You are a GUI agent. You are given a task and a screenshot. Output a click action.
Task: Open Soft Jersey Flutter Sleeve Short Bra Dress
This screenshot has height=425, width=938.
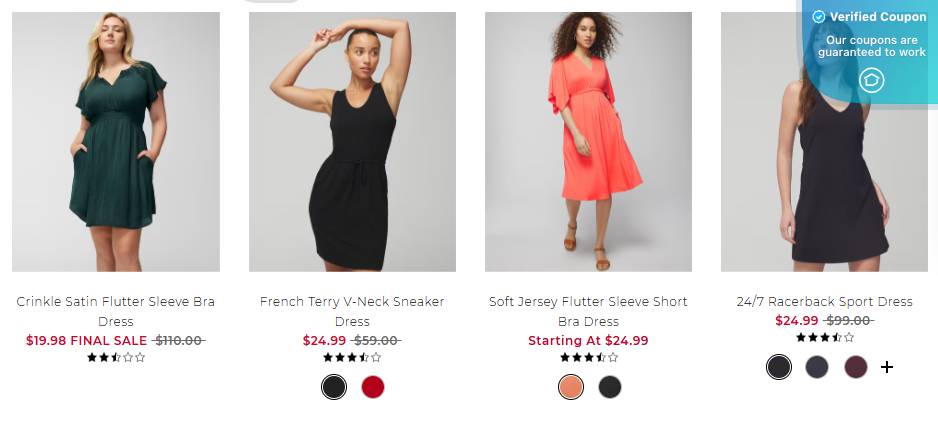(588, 311)
